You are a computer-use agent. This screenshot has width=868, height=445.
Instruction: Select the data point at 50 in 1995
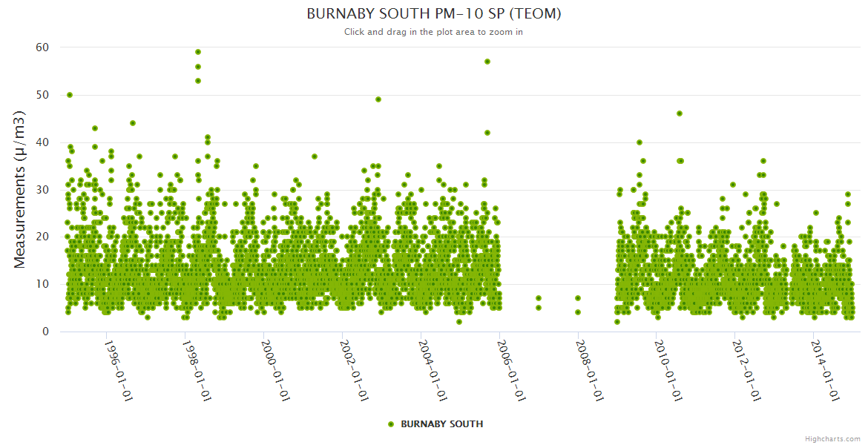(x=70, y=95)
